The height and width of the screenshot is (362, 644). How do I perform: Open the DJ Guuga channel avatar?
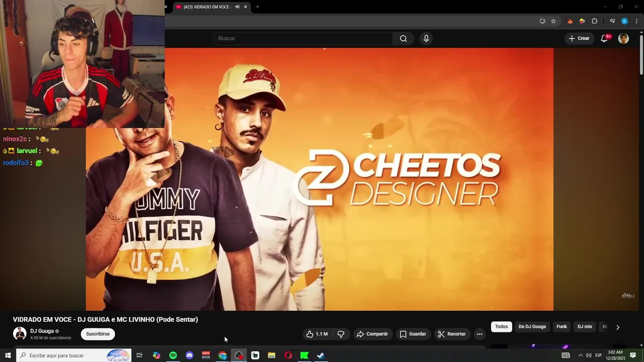20,334
